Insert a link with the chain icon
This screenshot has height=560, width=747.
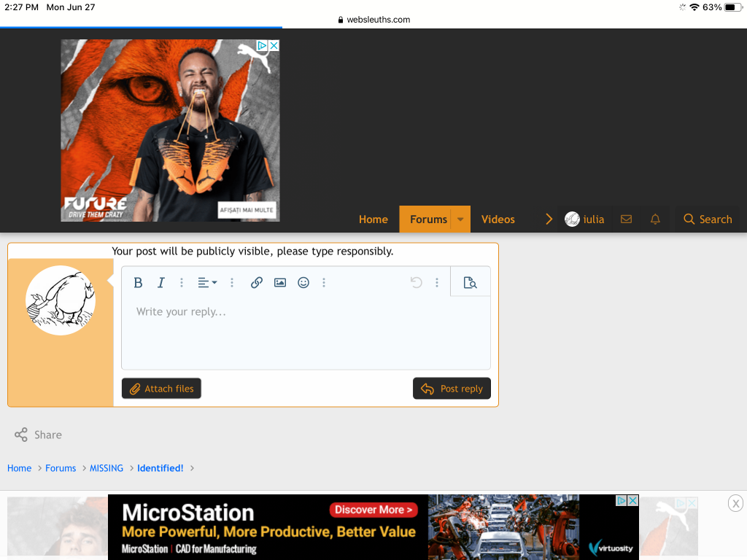click(257, 283)
